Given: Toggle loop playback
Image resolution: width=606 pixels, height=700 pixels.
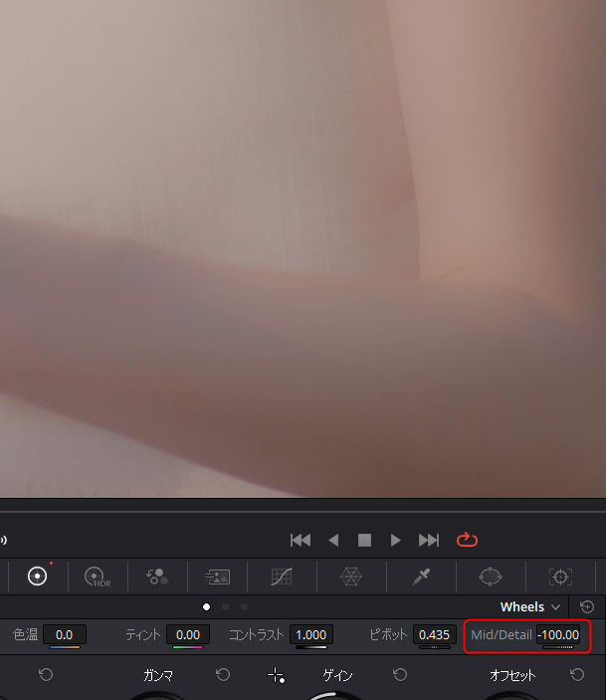Looking at the screenshot, I should 468,540.
